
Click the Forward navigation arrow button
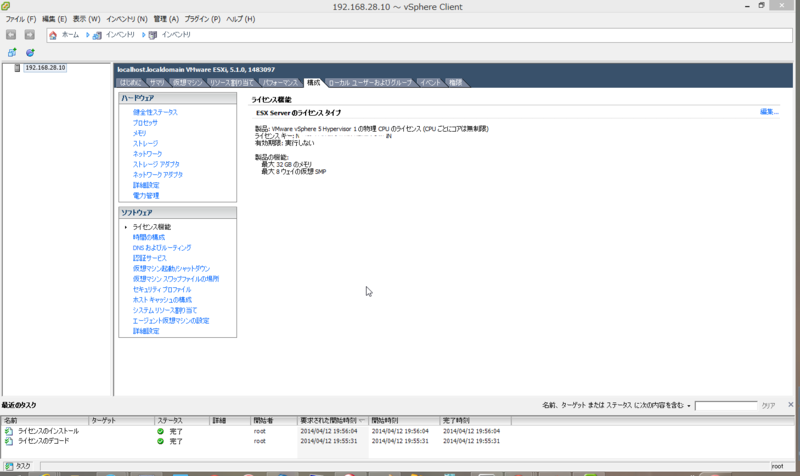[x=30, y=35]
